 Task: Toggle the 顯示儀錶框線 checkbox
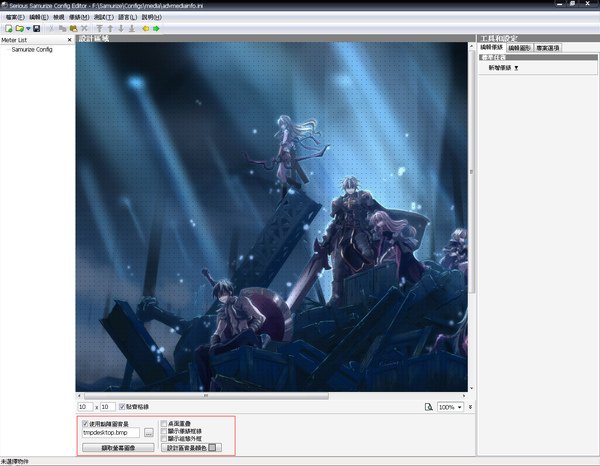click(164, 431)
